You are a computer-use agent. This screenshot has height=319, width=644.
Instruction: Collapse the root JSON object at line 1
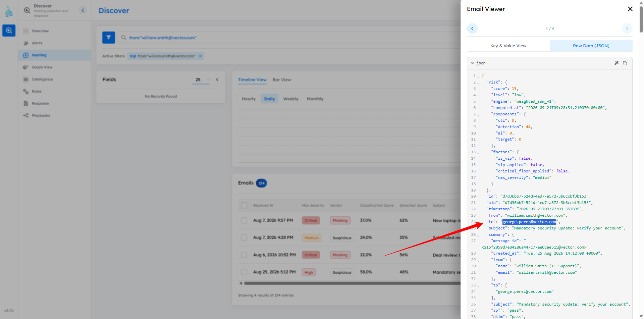click(x=478, y=77)
